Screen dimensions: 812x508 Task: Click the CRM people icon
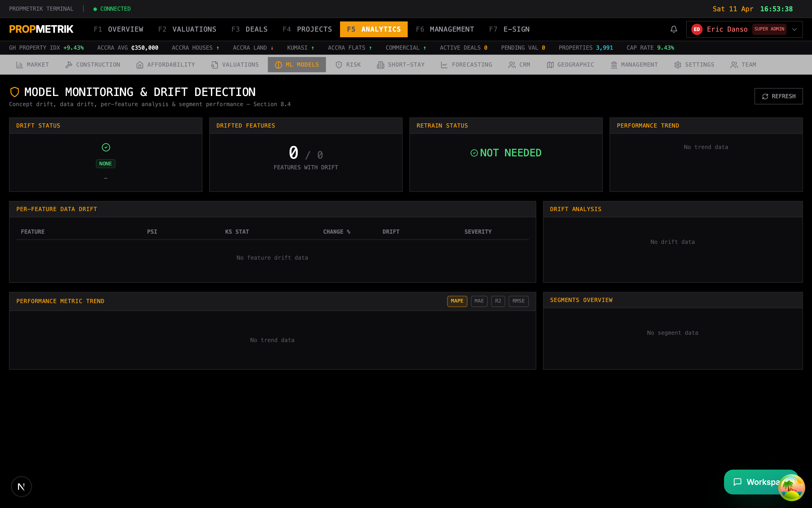pyautogui.click(x=512, y=65)
